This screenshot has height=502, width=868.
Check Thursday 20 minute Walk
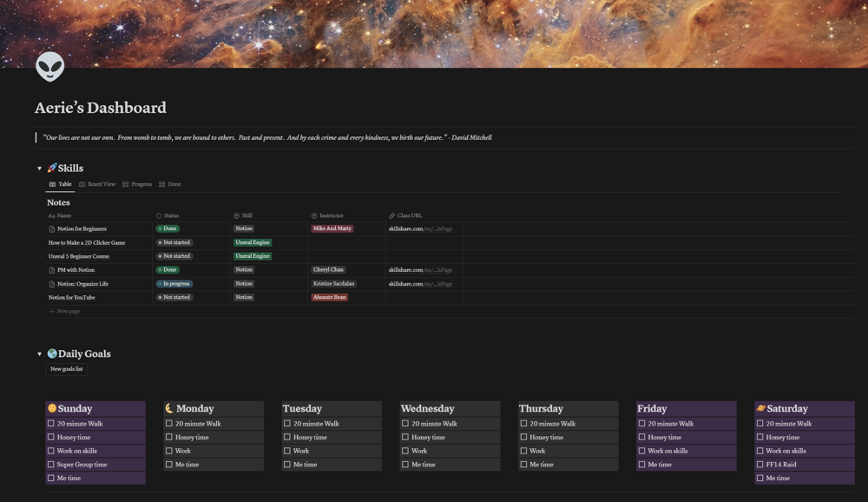[x=523, y=423]
